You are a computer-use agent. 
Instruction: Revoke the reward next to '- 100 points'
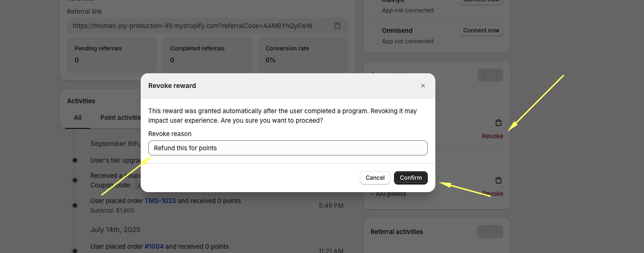492,194
